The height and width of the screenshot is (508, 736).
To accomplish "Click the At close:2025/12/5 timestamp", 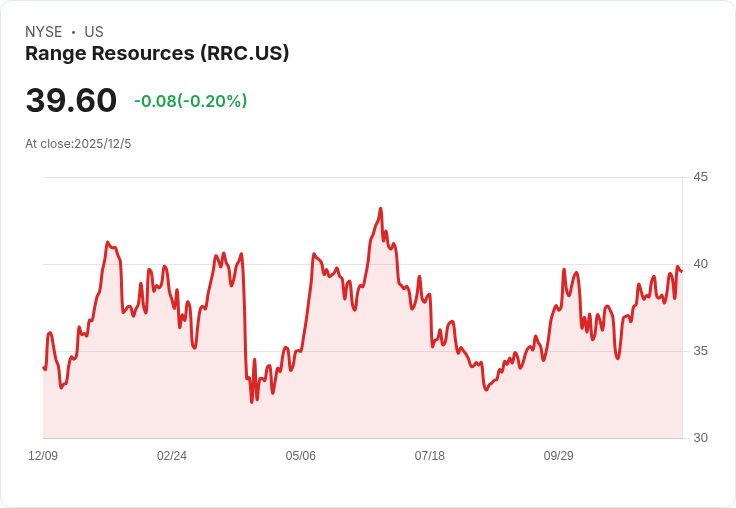I will [78, 144].
